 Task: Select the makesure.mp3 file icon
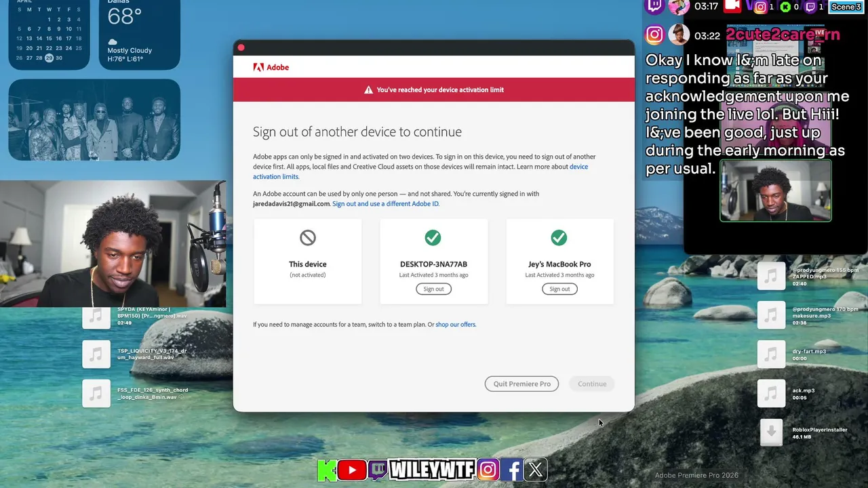[x=771, y=315]
